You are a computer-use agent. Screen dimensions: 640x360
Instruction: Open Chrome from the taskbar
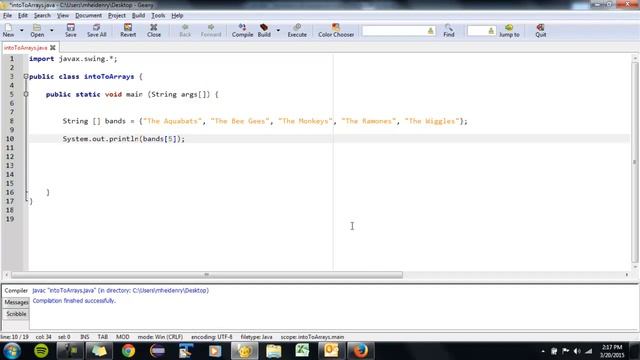tap(128, 351)
